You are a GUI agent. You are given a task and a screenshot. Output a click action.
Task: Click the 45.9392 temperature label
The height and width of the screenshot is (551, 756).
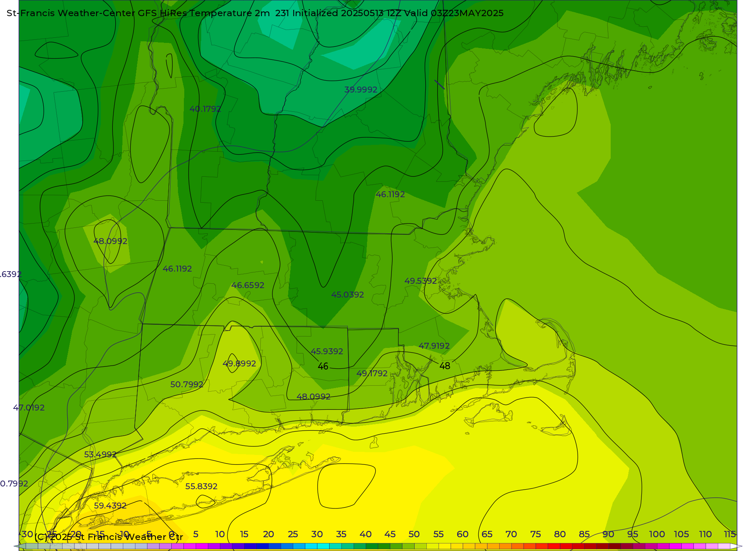pyautogui.click(x=327, y=351)
